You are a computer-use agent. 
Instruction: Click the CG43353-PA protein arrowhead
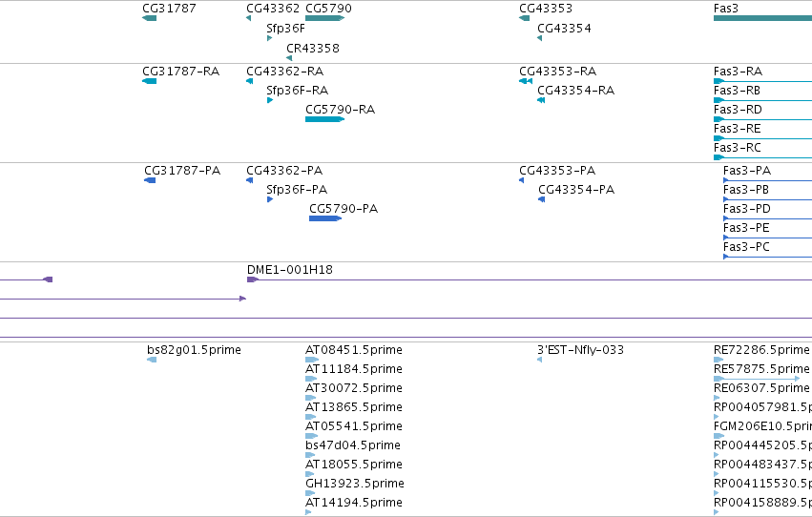[x=522, y=180]
